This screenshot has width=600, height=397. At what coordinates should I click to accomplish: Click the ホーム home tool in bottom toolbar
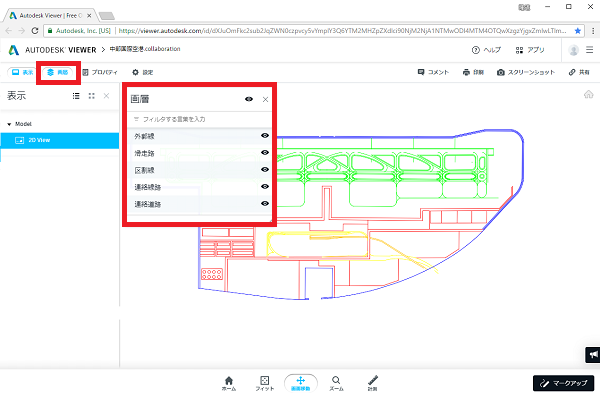[x=229, y=383]
